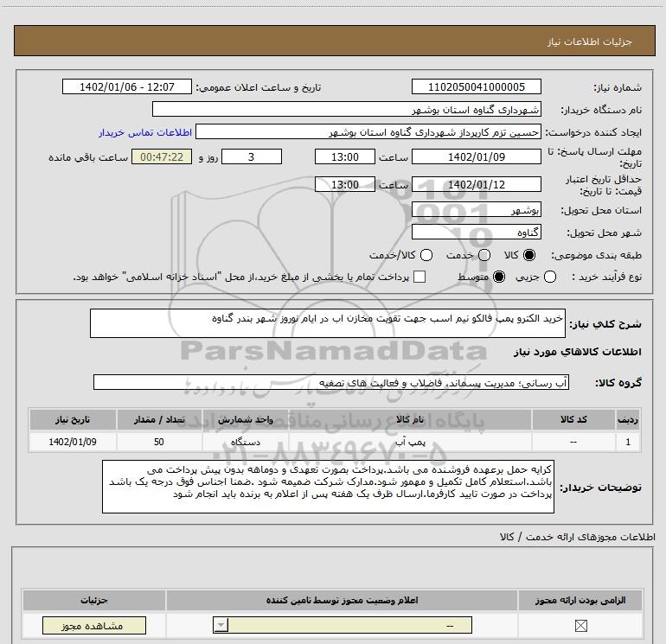Click the need date cell 1402/01/09
Screen dimensions: 666x644
click(72, 442)
